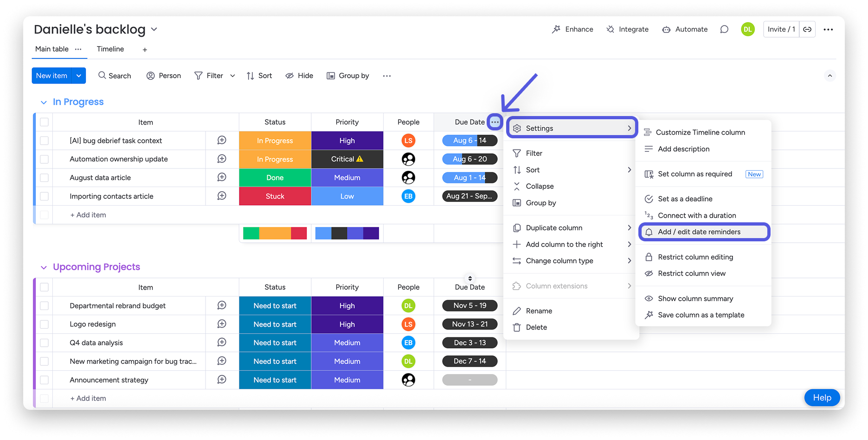Switch to the Timeline tab
Viewport: 868px width, 440px height.
110,49
